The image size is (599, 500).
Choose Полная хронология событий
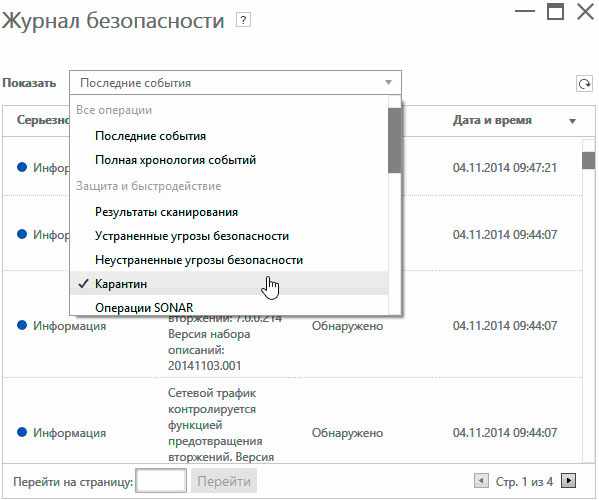pyautogui.click(x=175, y=160)
